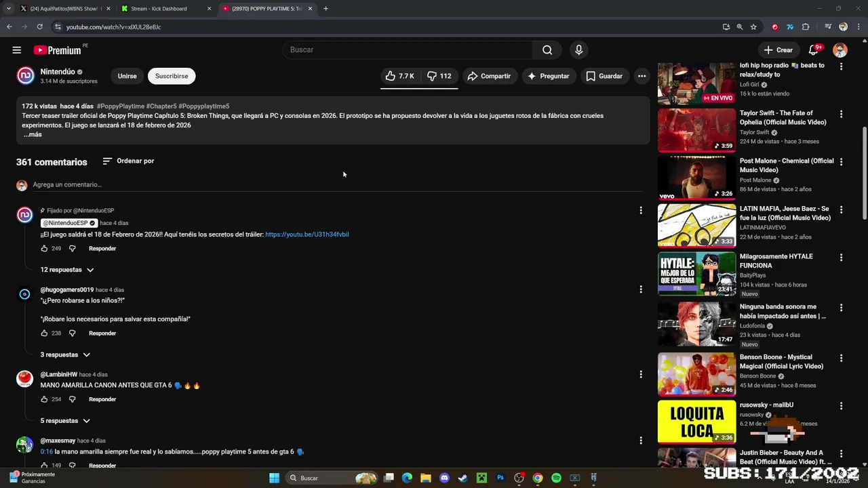Dislike the hugogamers0019 comment

[73, 333]
